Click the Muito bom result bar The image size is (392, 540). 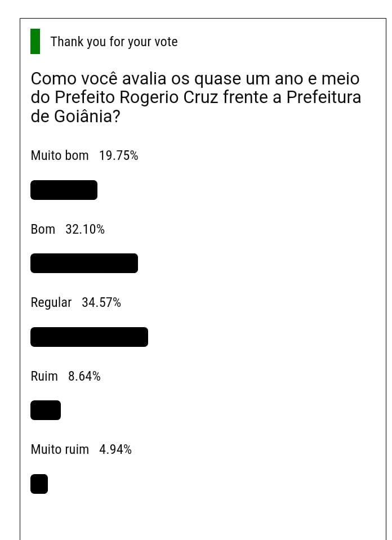(x=64, y=190)
